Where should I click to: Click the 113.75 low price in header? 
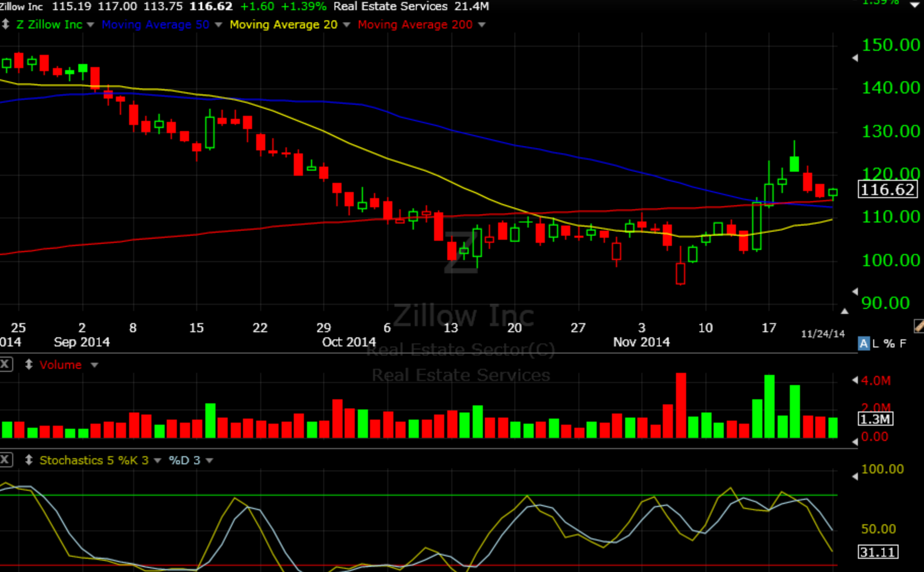[164, 6]
